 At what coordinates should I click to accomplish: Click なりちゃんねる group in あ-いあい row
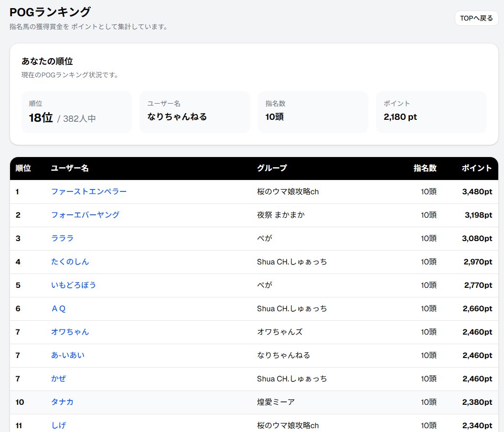coord(283,355)
